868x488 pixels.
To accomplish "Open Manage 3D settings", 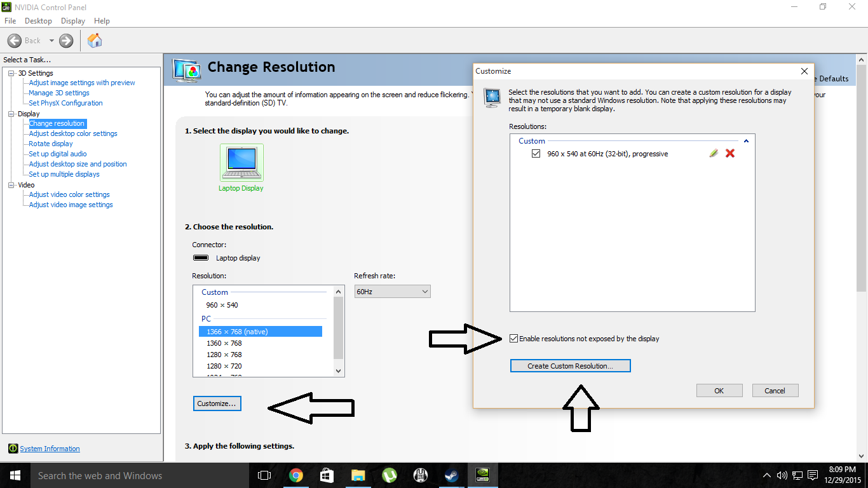I will click(59, 93).
